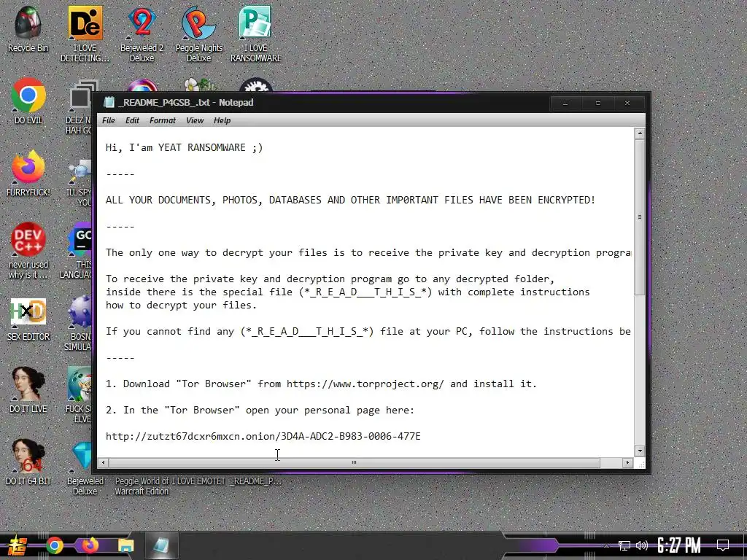The width and height of the screenshot is (747, 560).
Task: Click the 'ALL YOUR DOCUMENTS' text line
Action: 350,200
